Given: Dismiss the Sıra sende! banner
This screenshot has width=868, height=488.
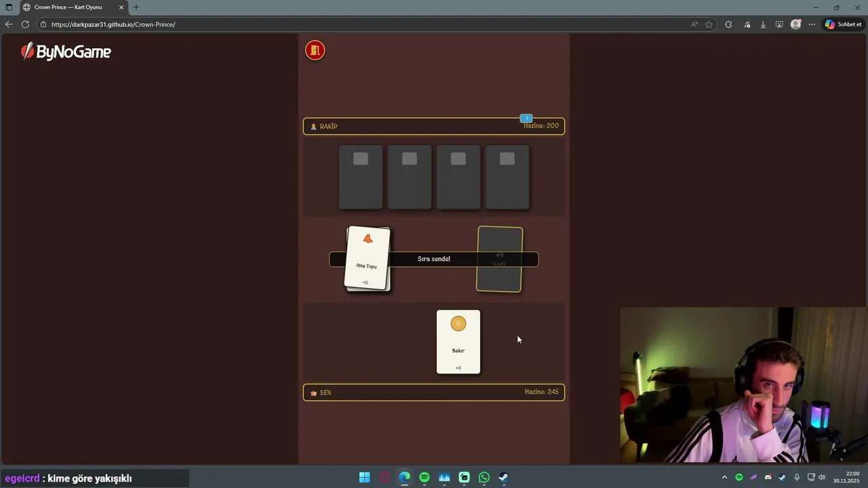Looking at the screenshot, I should (434, 259).
